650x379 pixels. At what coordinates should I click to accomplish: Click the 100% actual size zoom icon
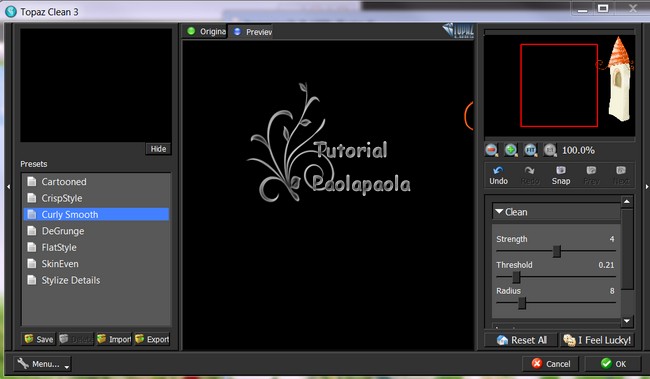tap(550, 150)
